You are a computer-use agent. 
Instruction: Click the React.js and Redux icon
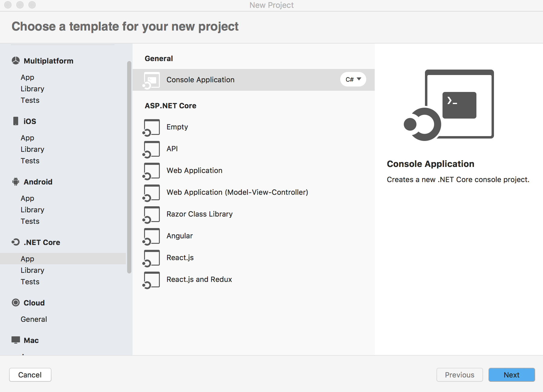point(151,280)
